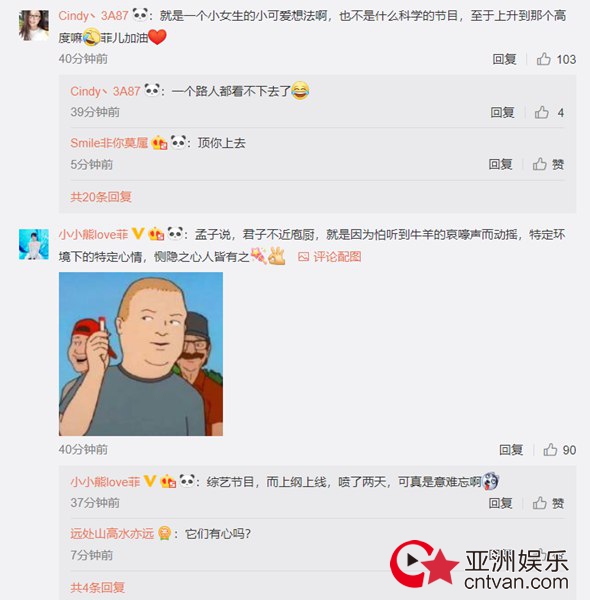Reply to Smile非你莫属's comment
This screenshot has width=590, height=600.
(x=500, y=165)
